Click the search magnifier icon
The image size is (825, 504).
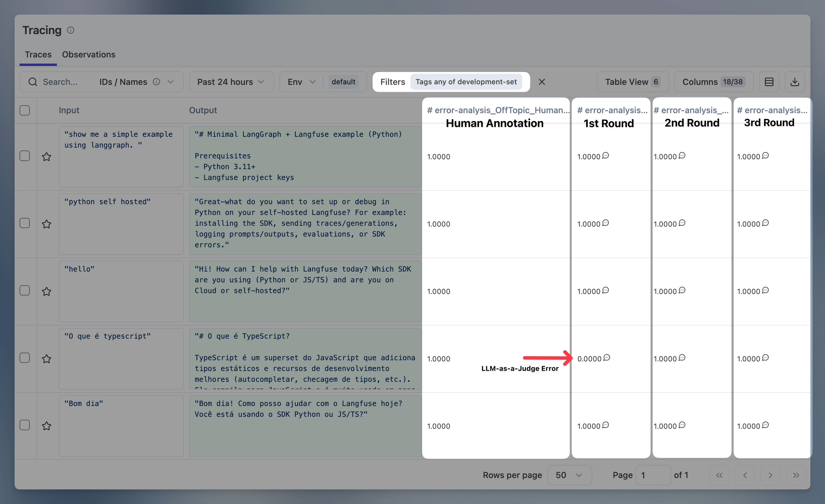33,82
